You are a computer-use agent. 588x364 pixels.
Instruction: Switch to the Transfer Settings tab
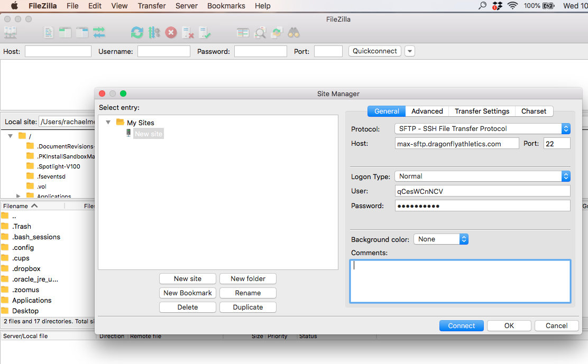coord(482,111)
